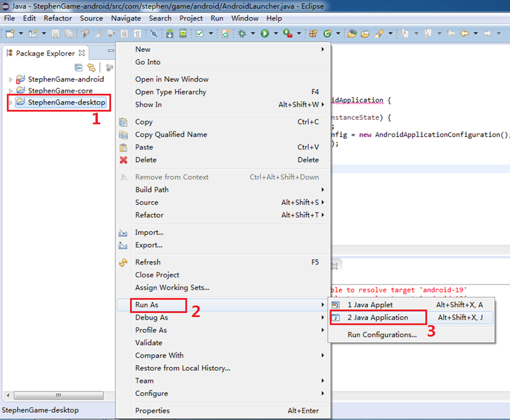The width and height of the screenshot is (510, 420).
Task: Click the Team submenu entry
Action: click(x=223, y=380)
